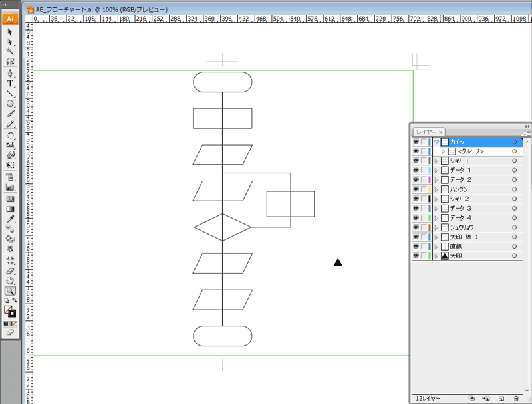Hide the カイシ layer using its eye icon
This screenshot has height=404, width=532.
coord(416,142)
